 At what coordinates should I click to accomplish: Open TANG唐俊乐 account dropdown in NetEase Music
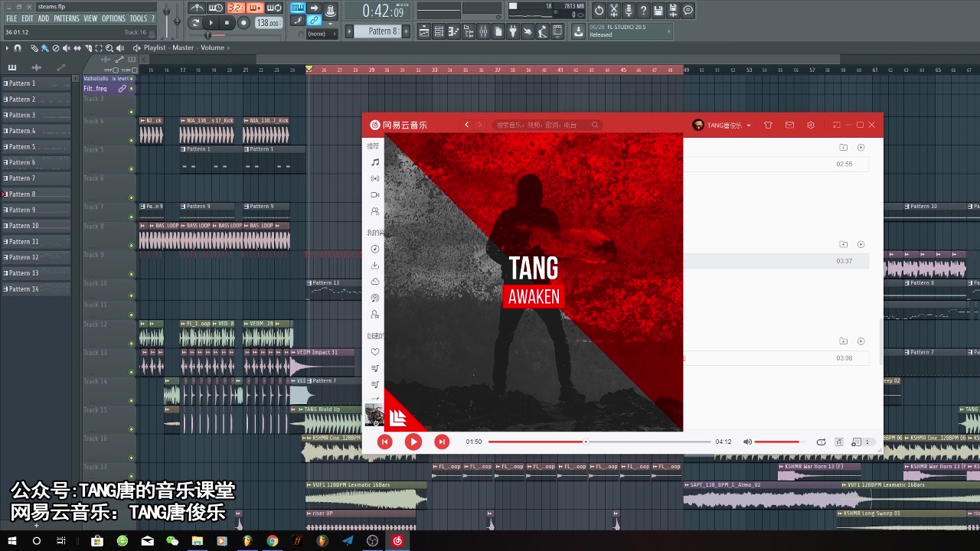pyautogui.click(x=722, y=126)
